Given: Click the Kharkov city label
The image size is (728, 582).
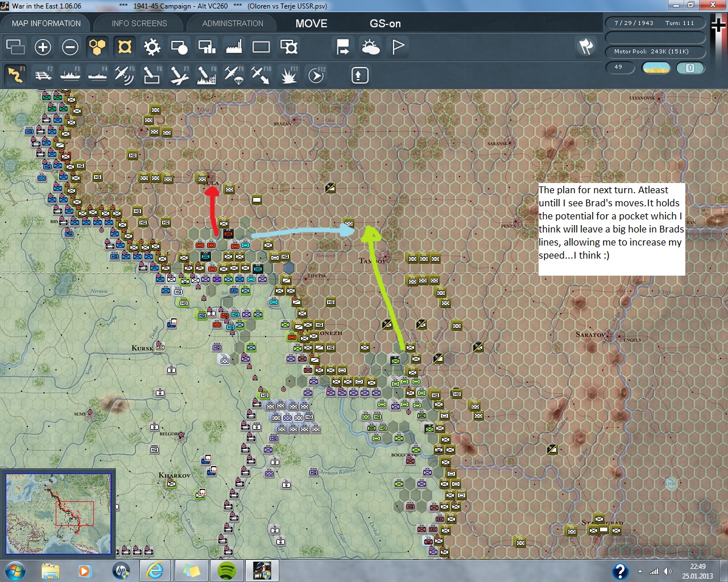Looking at the screenshot, I should click(x=174, y=475).
